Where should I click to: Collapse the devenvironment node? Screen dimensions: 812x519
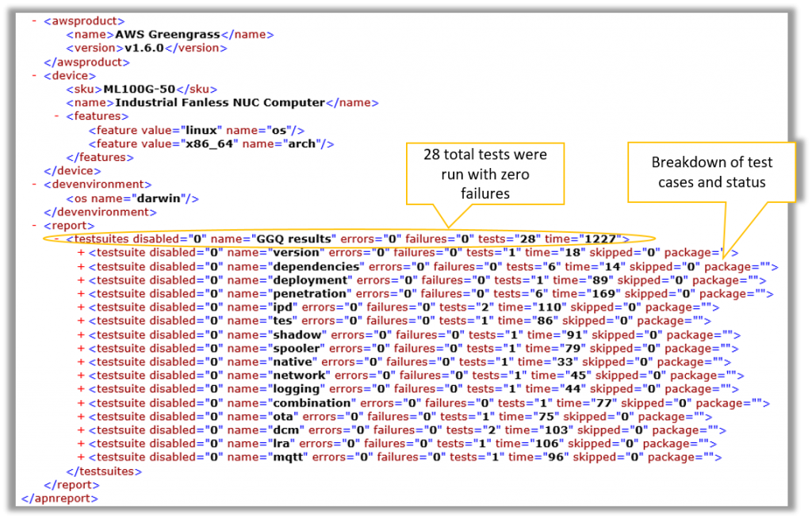(x=34, y=185)
